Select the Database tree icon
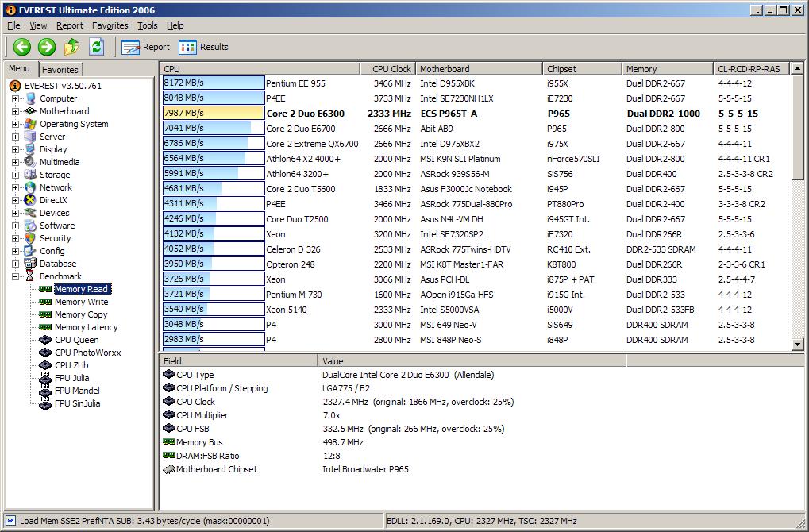 (30, 264)
